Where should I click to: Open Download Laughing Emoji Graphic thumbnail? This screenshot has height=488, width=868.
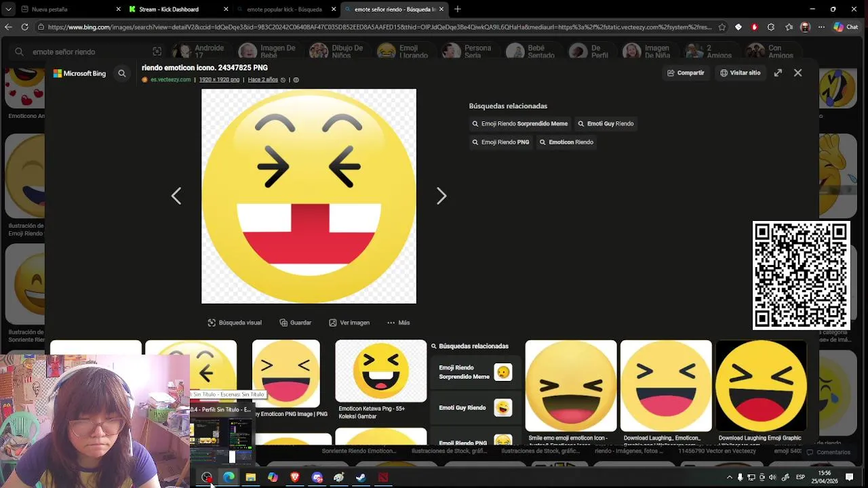click(x=761, y=386)
